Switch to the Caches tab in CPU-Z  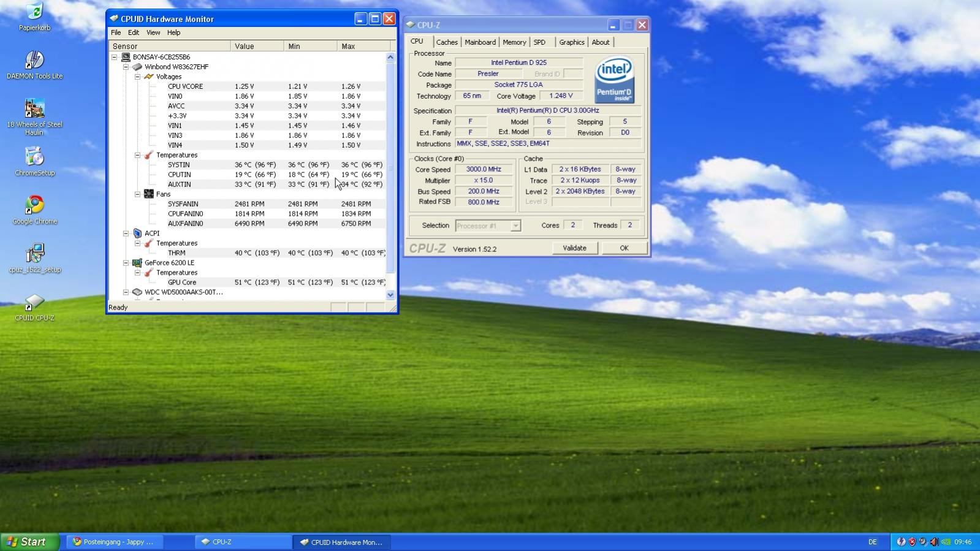pos(447,42)
